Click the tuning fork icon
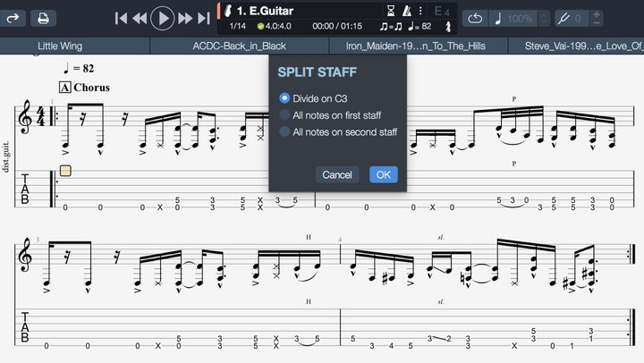This screenshot has width=644, height=363. (563, 18)
